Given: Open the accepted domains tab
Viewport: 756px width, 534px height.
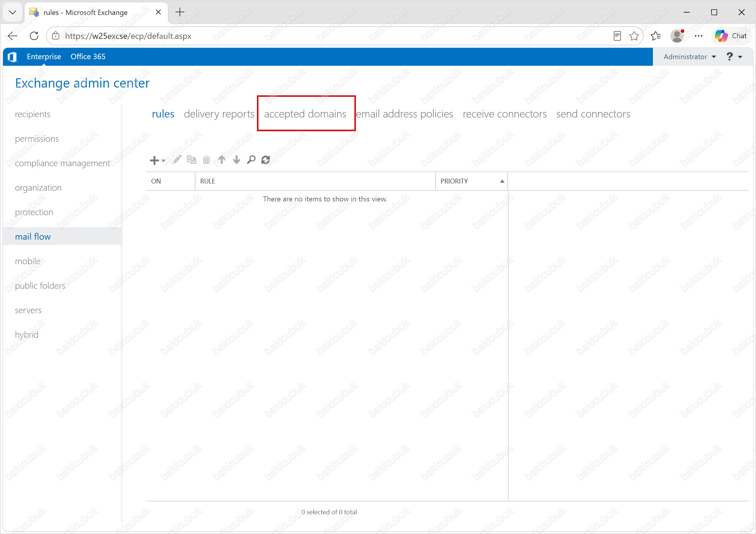Looking at the screenshot, I should (x=305, y=114).
